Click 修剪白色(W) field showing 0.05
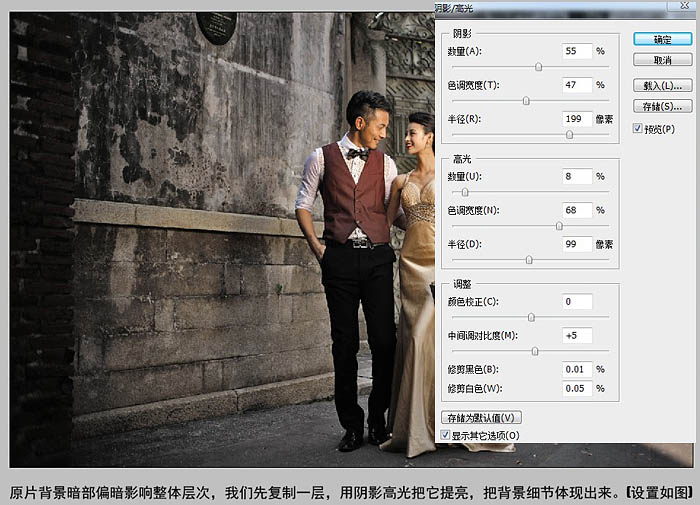This screenshot has height=505, width=700. (x=577, y=388)
